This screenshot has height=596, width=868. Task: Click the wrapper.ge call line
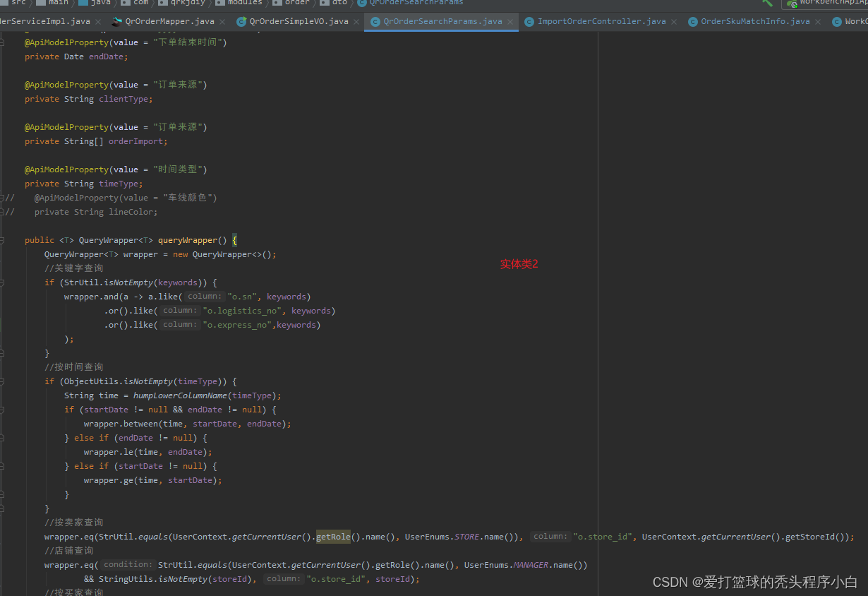153,480
